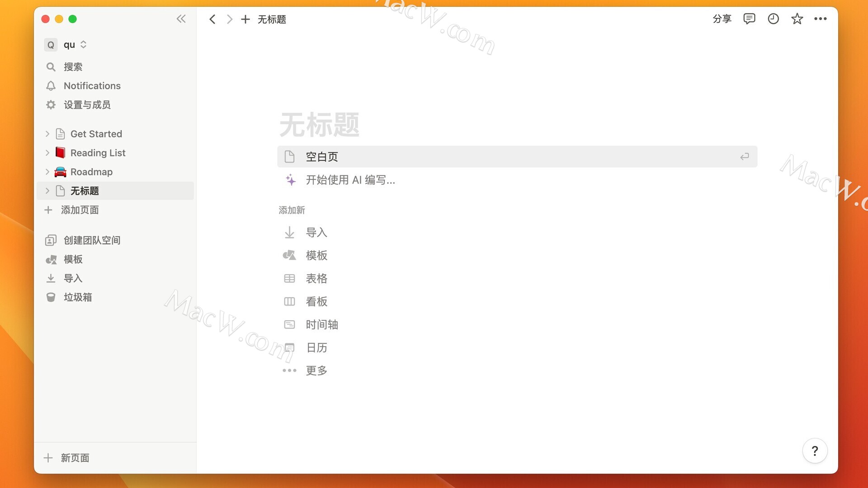Click the Q workspace avatar
This screenshot has height=488, width=868.
51,45
